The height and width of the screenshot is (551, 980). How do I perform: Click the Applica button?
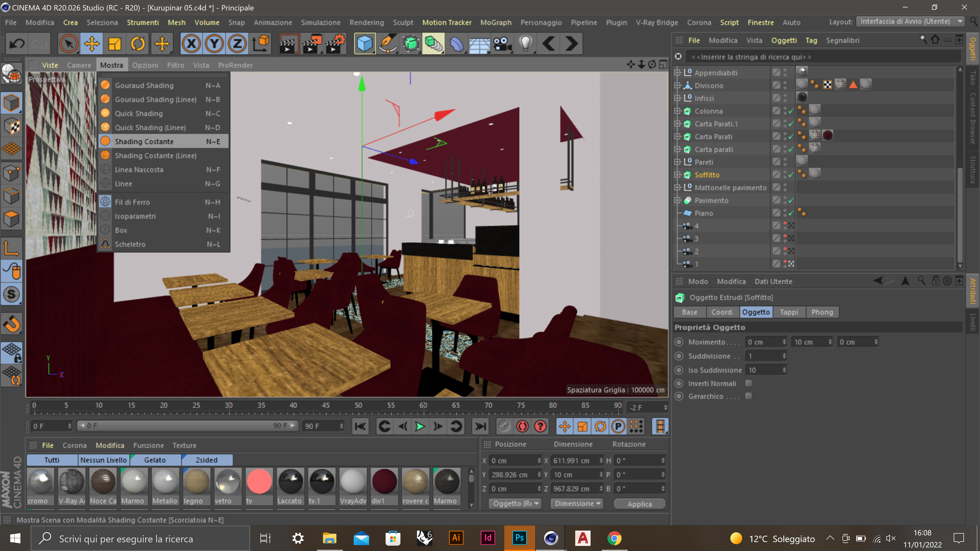point(640,504)
